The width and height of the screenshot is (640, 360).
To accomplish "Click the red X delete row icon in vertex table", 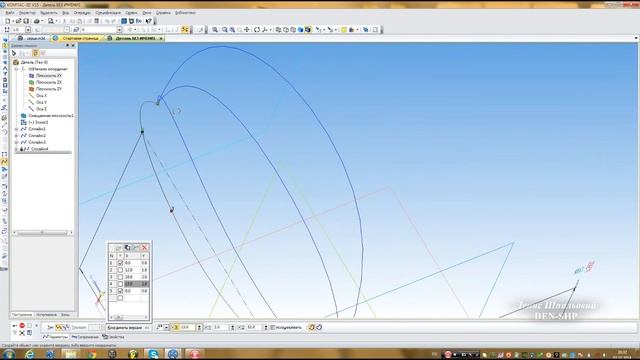I will 144,247.
